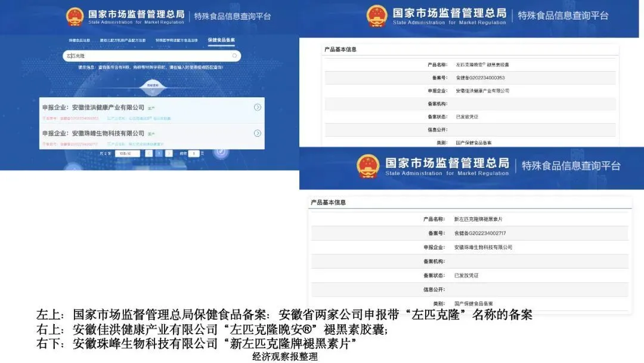The width and height of the screenshot is (644, 363).
Task: Click the national emblem logo at top left
Action: [x=75, y=16]
